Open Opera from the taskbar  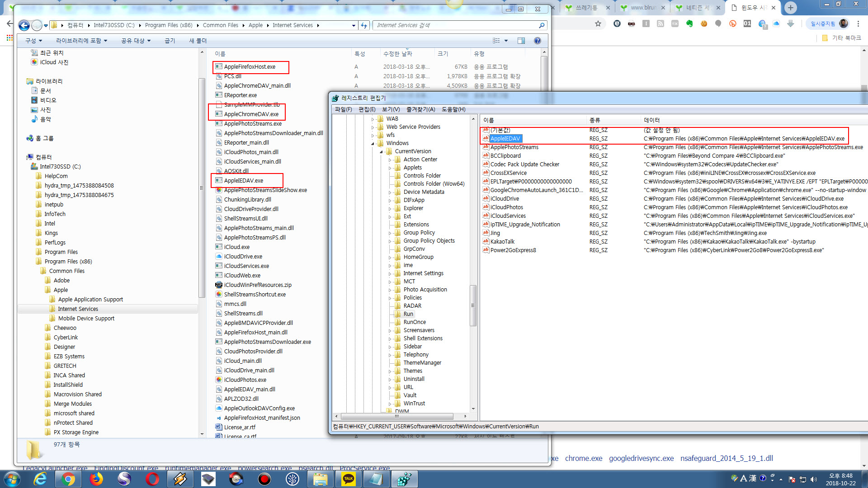(152, 479)
